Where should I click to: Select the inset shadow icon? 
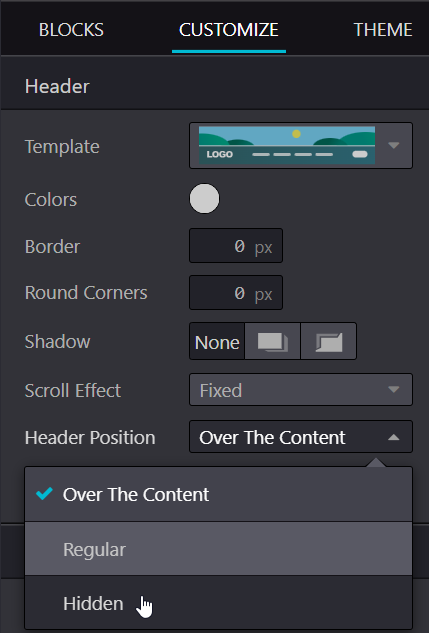tap(329, 341)
